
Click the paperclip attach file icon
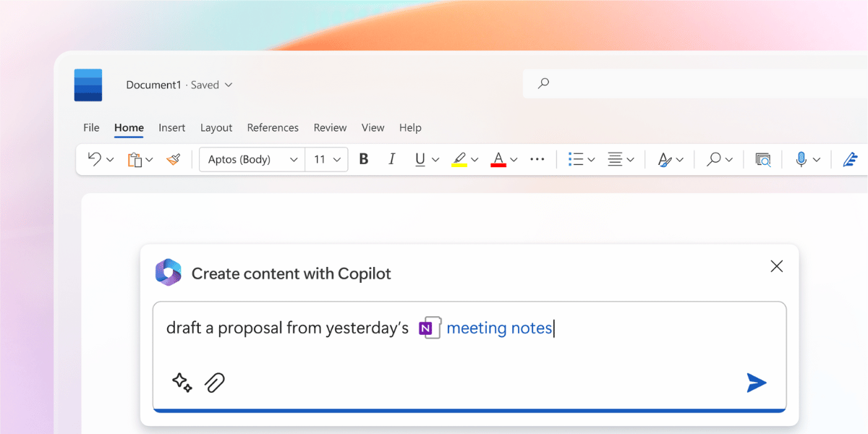click(x=215, y=383)
